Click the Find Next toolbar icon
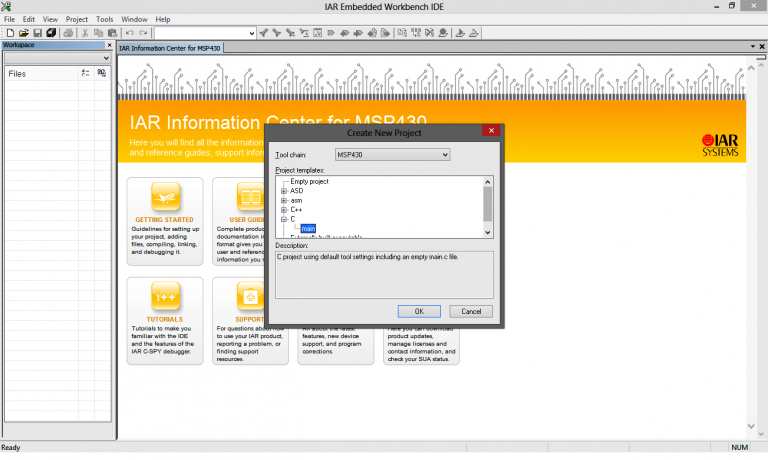768x460 pixels. [x=277, y=33]
